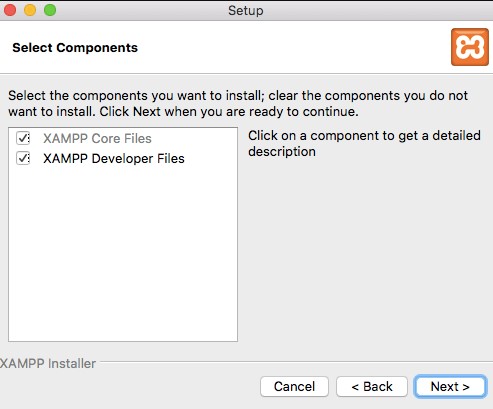
Task: Click the Setup title bar text
Action: coord(246,10)
